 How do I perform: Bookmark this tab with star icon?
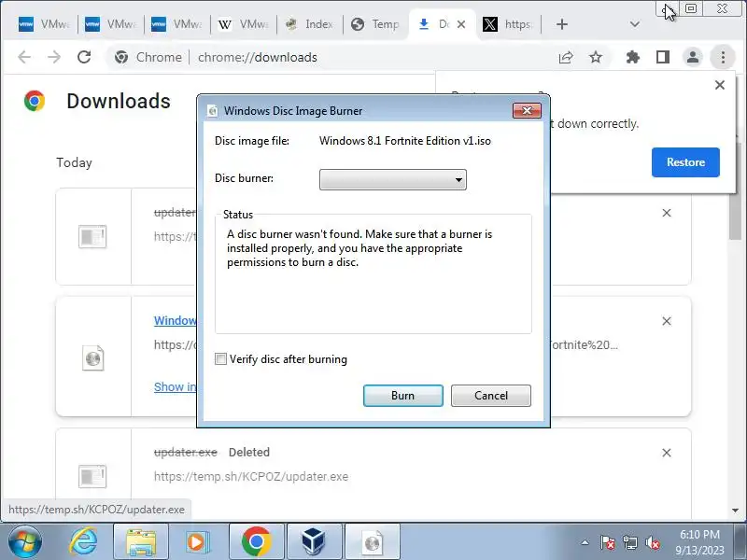pos(596,58)
